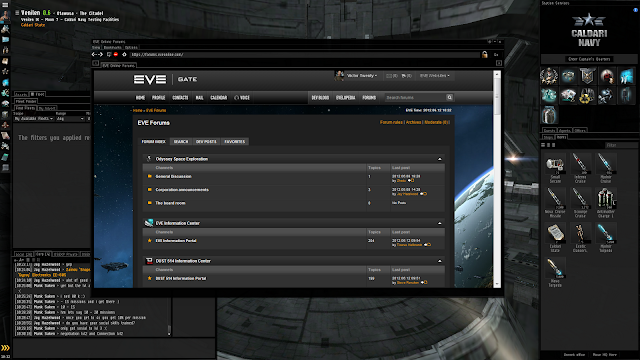
Task: Select the Caldari State document item
Action: [x=555, y=238]
